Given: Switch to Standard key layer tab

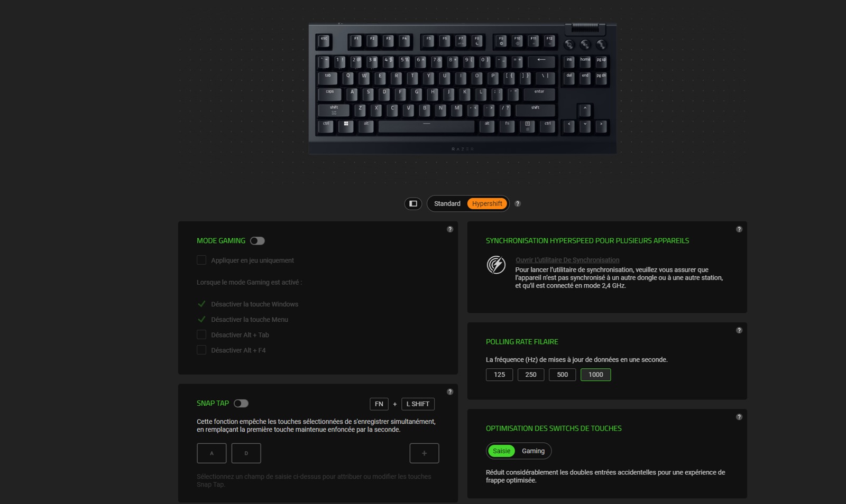Looking at the screenshot, I should 447,203.
